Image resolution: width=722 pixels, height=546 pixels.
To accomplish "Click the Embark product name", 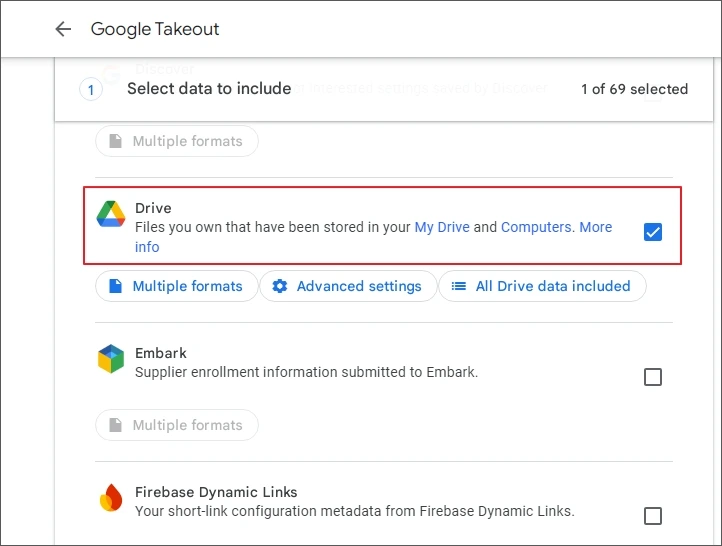I will click(x=161, y=353).
